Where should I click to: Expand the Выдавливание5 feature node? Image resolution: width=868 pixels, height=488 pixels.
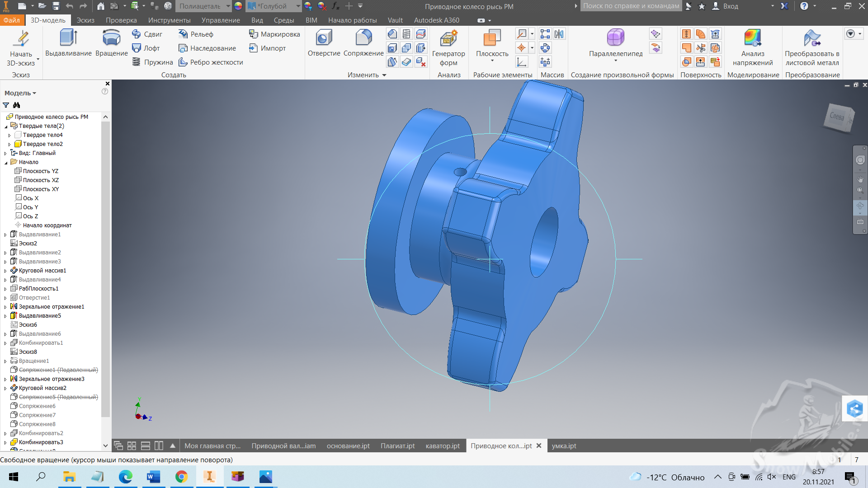coord(6,316)
